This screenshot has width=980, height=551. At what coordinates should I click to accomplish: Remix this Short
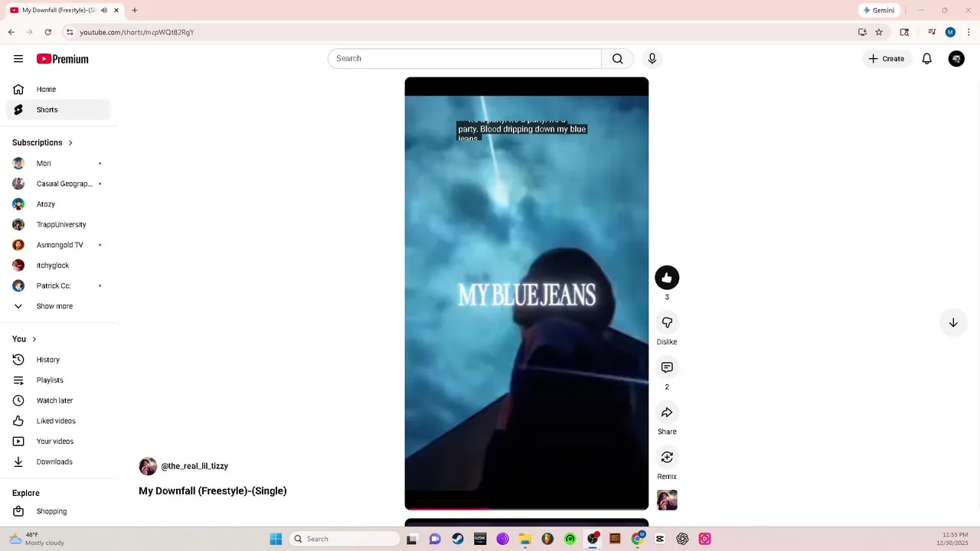click(667, 457)
